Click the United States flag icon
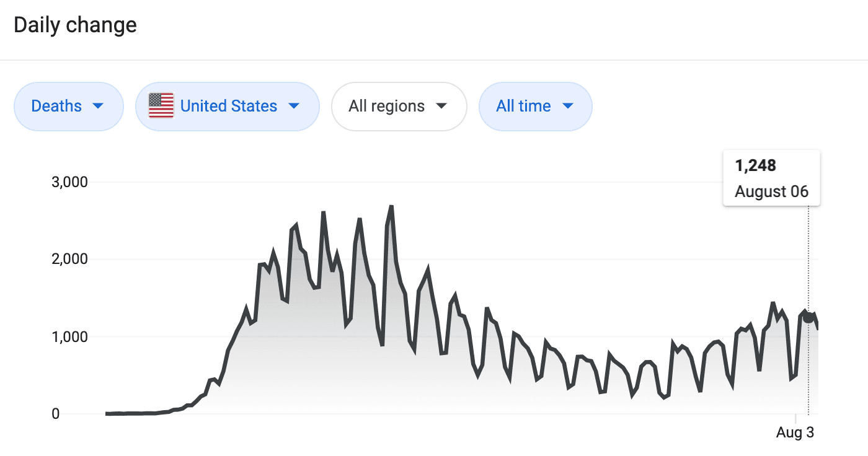This screenshot has width=868, height=456. coord(161,106)
